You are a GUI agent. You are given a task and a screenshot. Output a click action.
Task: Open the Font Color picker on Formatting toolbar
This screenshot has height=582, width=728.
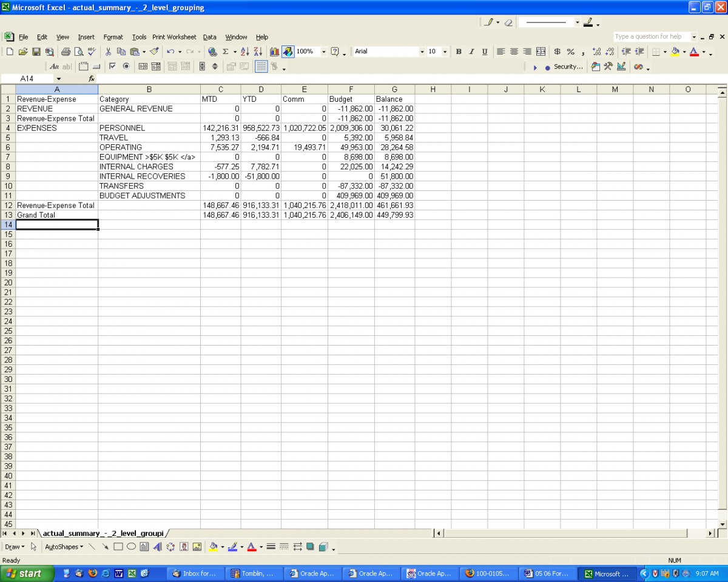[x=694, y=52]
